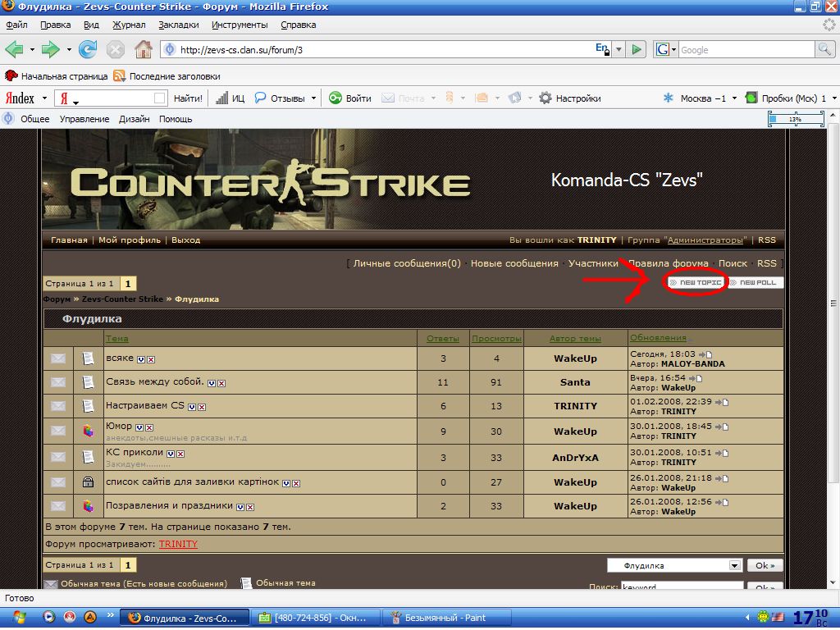Open the back history dropdown arrow
Image resolution: width=840 pixels, height=630 pixels.
point(32,50)
